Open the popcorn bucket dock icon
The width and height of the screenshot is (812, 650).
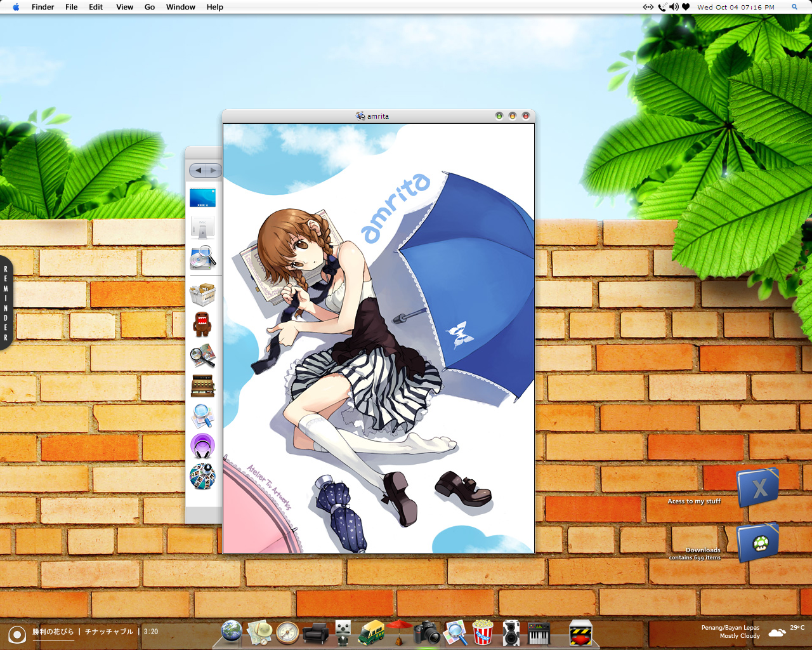[483, 632]
